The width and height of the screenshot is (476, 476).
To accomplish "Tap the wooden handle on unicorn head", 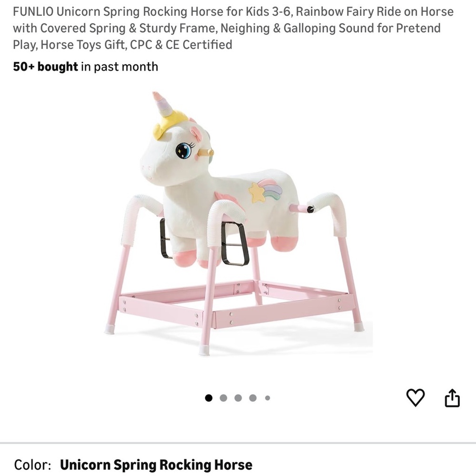I will click(x=206, y=153).
